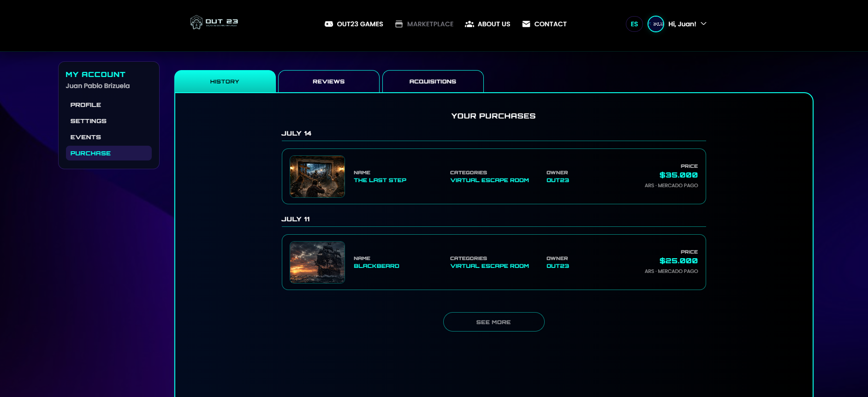Viewport: 868px width, 397px height.
Task: Open EVENTS in My Account sidebar
Action: point(109,137)
